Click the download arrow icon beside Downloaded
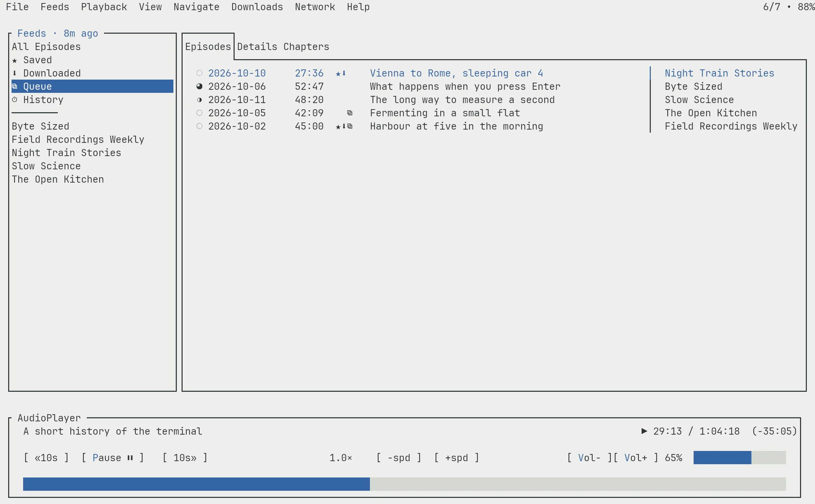Viewport: 815px width, 504px height. pyautogui.click(x=15, y=73)
